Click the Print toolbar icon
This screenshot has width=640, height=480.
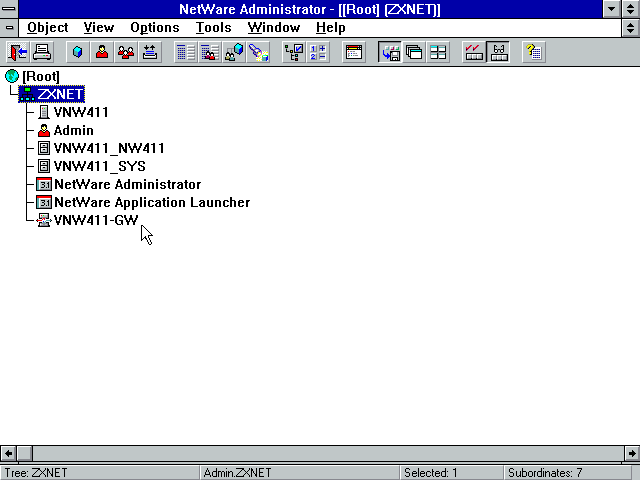pos(42,52)
